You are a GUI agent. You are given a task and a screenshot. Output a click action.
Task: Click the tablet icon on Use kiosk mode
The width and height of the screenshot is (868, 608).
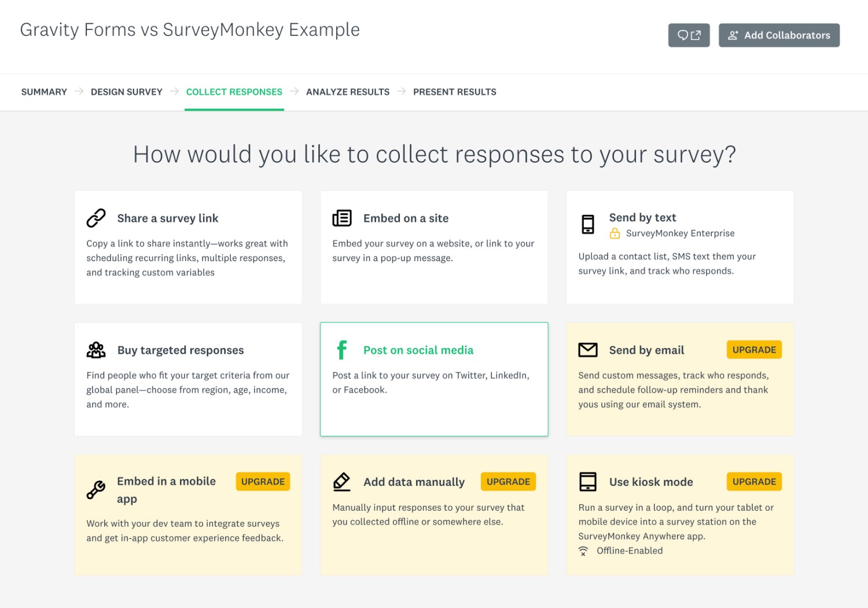tap(588, 482)
